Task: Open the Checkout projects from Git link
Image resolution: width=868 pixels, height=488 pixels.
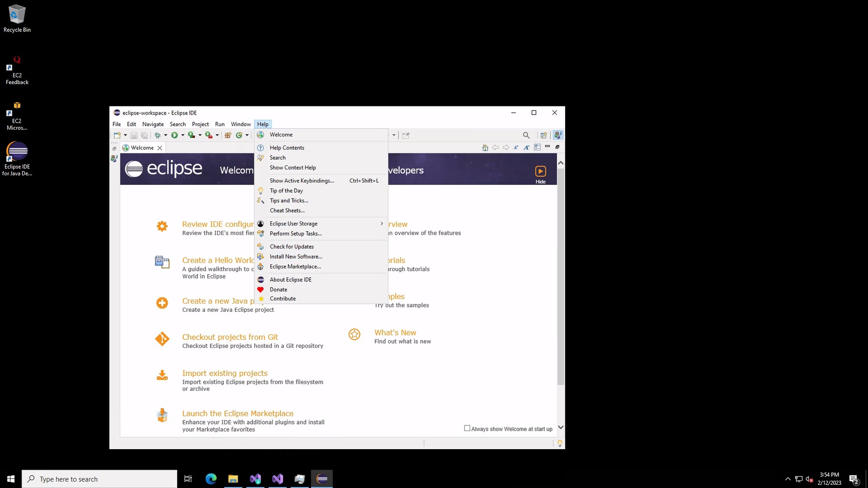Action: (230, 337)
